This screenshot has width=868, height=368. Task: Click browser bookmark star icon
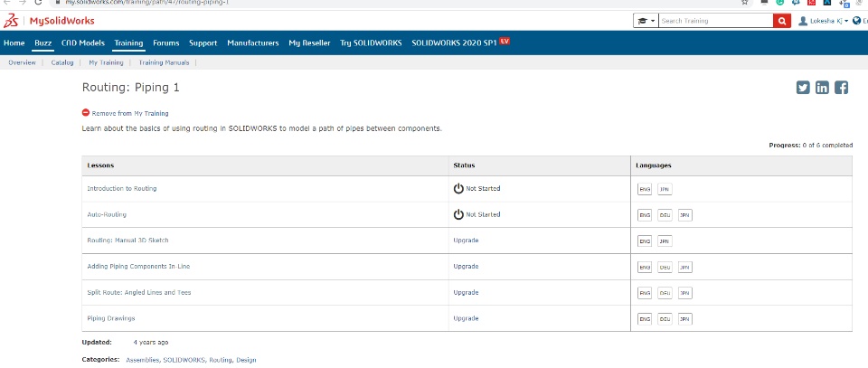(x=745, y=2)
